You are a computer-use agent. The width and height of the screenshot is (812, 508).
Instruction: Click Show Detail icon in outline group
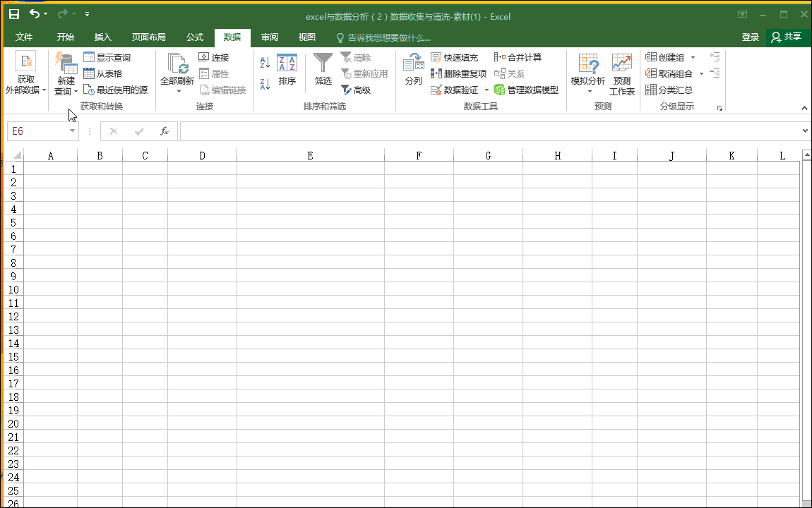[x=715, y=57]
